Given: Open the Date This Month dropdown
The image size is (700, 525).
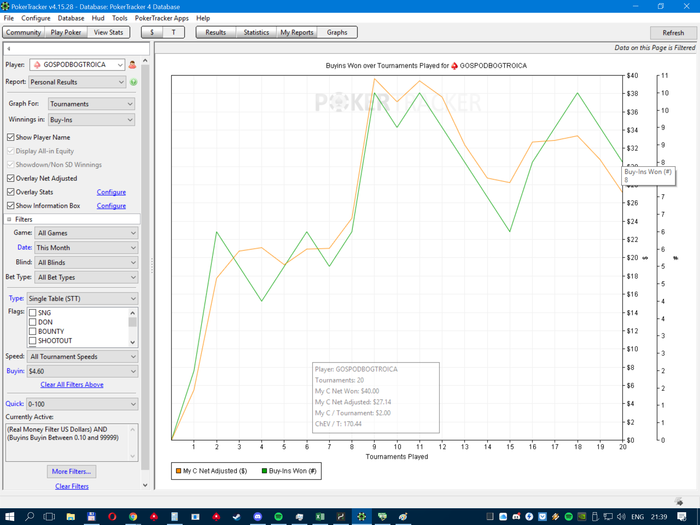Looking at the screenshot, I should pos(86,247).
